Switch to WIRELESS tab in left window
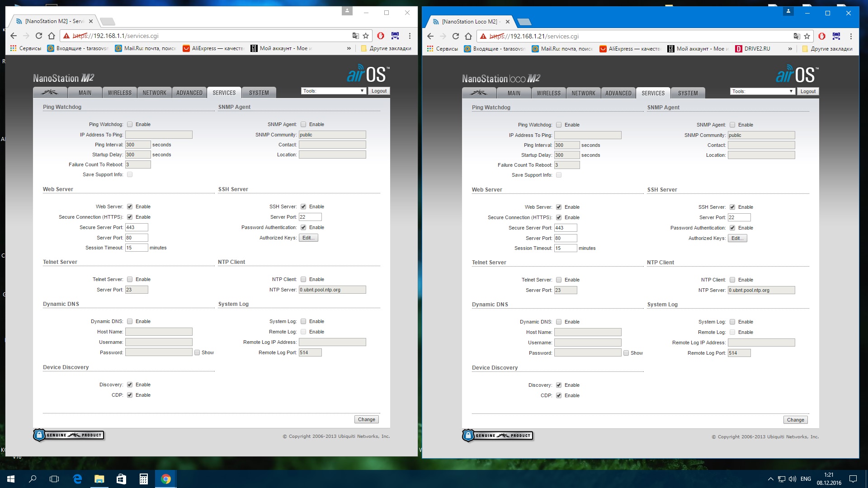This screenshot has width=868, height=488. (120, 93)
